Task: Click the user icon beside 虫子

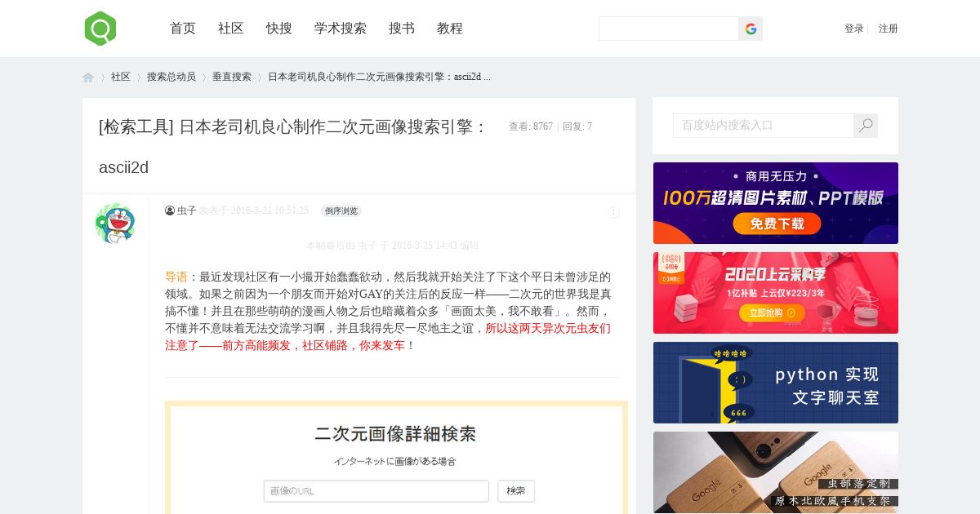Action: [x=170, y=210]
